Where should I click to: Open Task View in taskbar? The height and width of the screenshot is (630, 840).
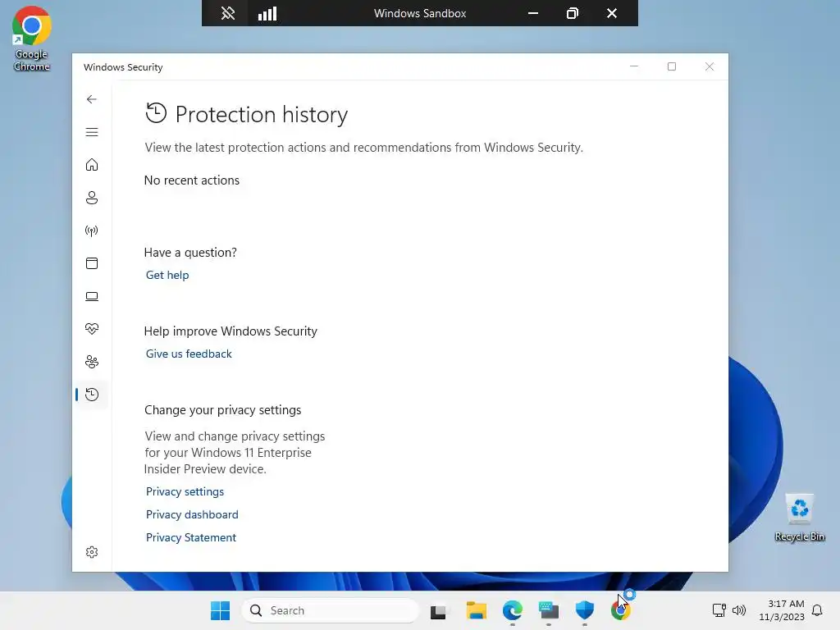tap(438, 610)
